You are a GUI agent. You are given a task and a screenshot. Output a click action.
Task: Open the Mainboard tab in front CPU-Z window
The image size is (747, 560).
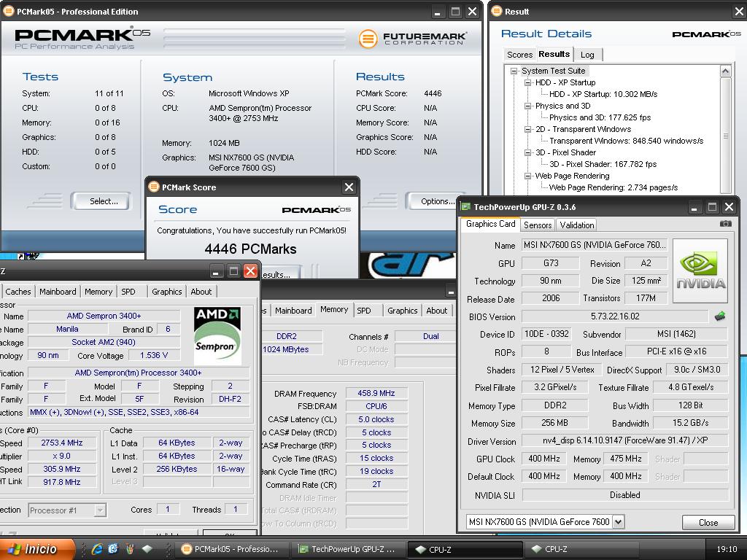(58, 292)
